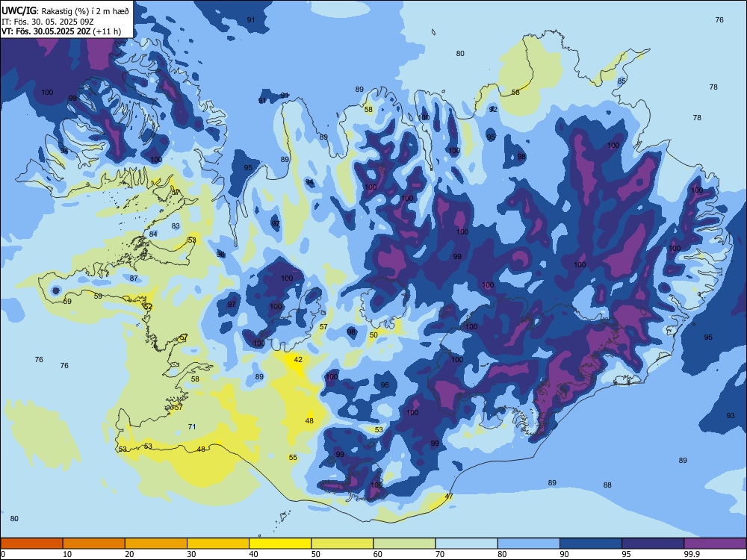Select the 55 humidity value on the map

pyautogui.click(x=293, y=457)
